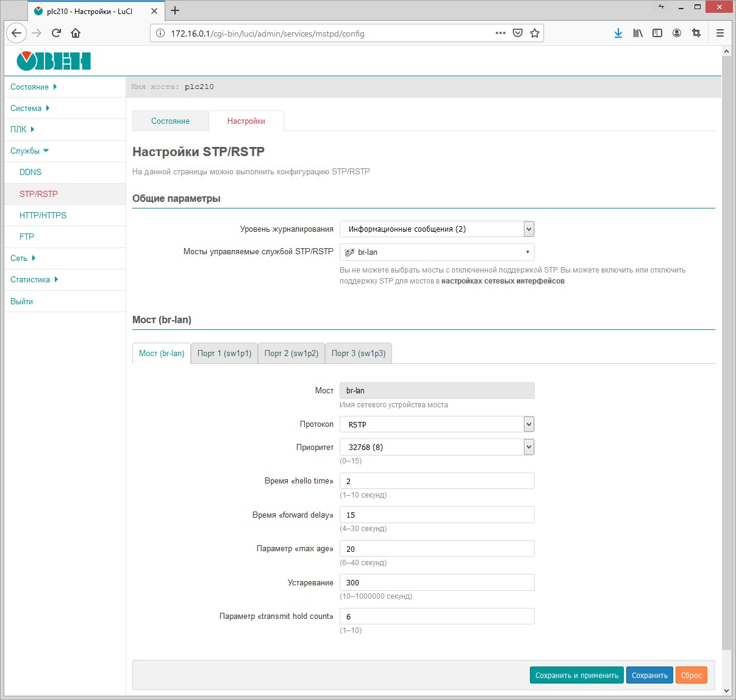
Task: Open the logging level dropdown
Action: click(x=437, y=229)
